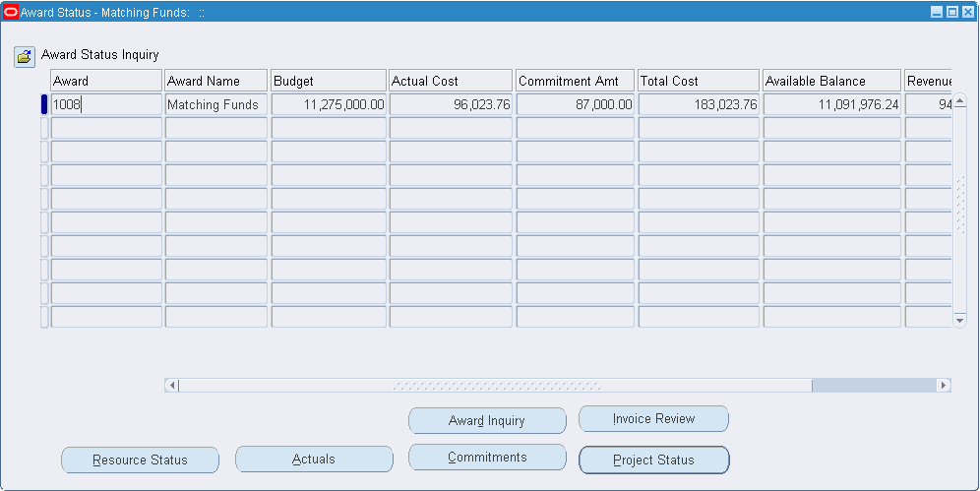Image resolution: width=980 pixels, height=491 pixels.
Task: Click the Resource Status button
Action: pyautogui.click(x=140, y=460)
